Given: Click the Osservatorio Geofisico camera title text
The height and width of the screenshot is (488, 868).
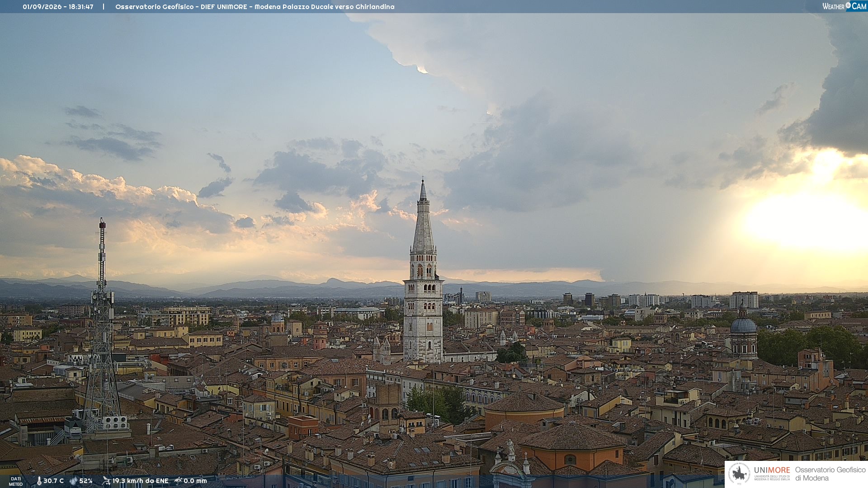Looking at the screenshot, I should 255,7.
